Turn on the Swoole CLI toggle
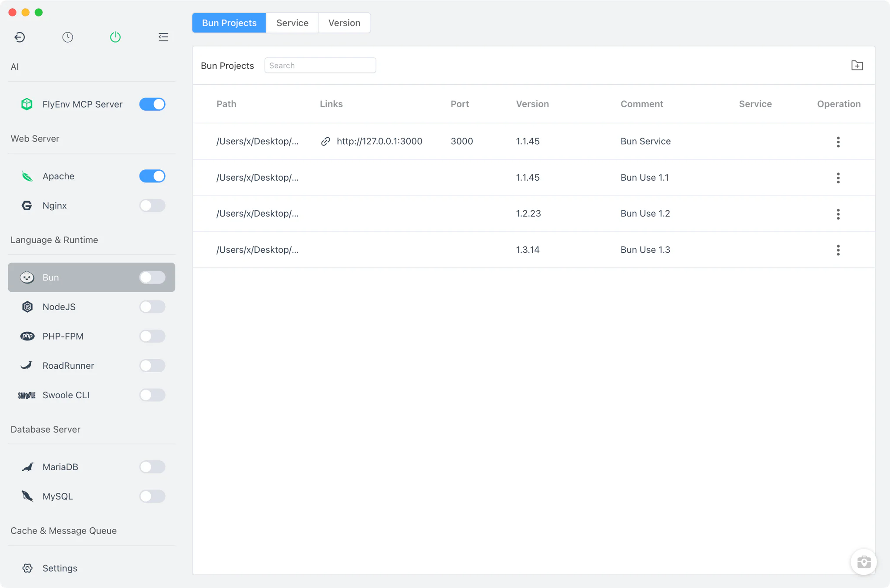Viewport: 890px width, 588px height. (x=152, y=395)
